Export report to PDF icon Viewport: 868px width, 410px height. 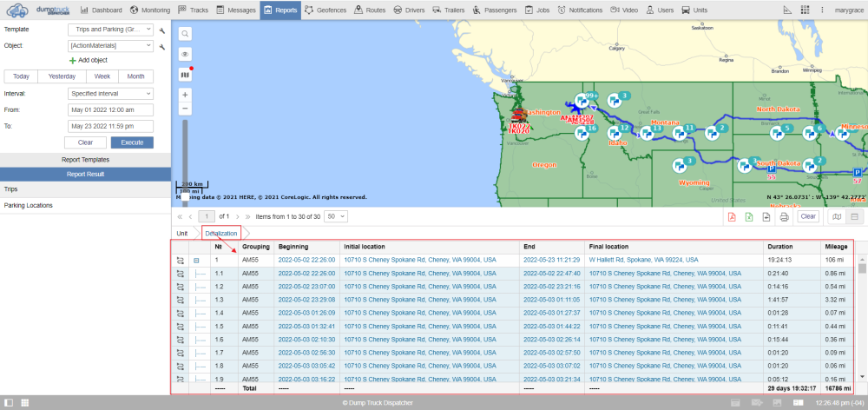[x=731, y=216]
